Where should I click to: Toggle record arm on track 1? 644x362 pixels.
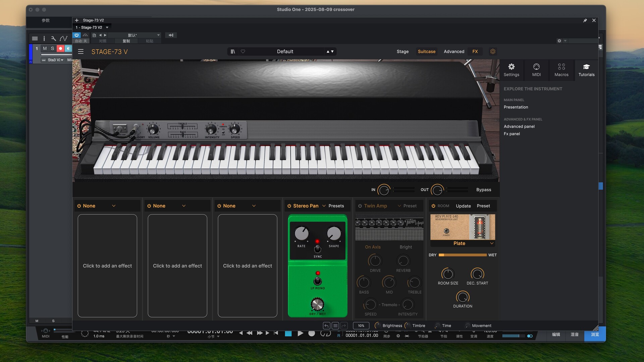pyautogui.click(x=60, y=49)
